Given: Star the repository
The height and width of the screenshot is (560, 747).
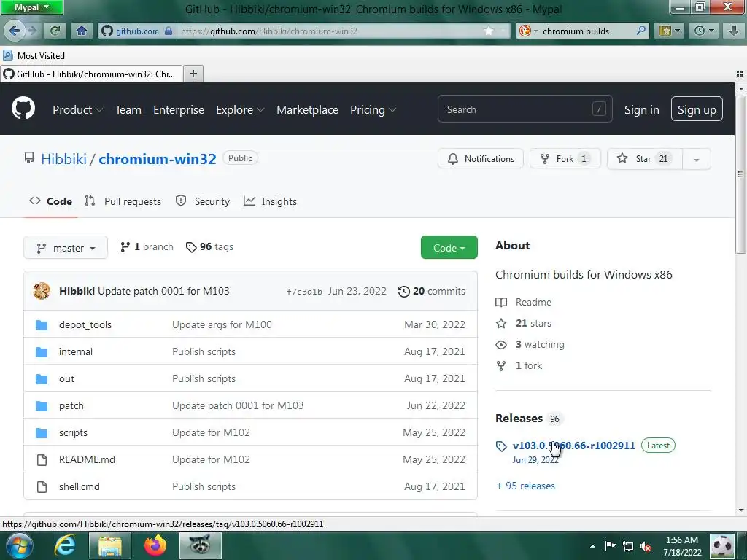Looking at the screenshot, I should point(645,158).
